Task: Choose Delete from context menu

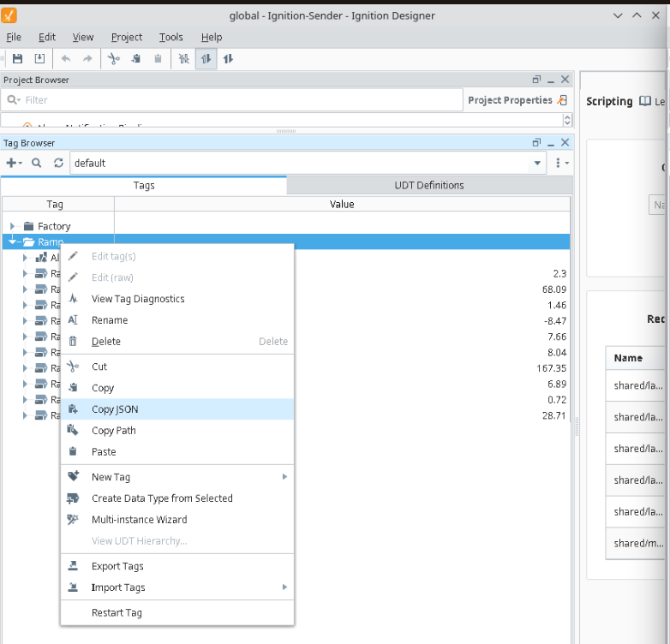Action: 177,341
